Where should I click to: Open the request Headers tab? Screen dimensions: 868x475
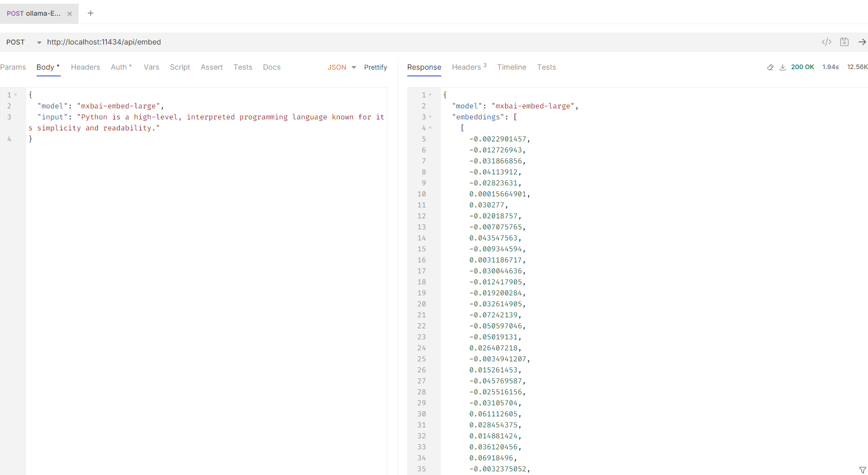pyautogui.click(x=85, y=67)
